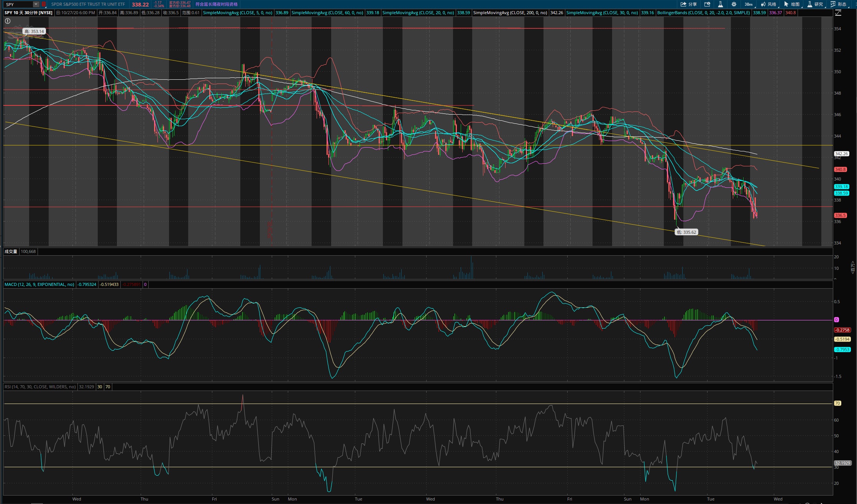Viewport: 857px width, 504px height.
Task: Click the beaker studies icon in toolbar
Action: [x=721, y=4]
